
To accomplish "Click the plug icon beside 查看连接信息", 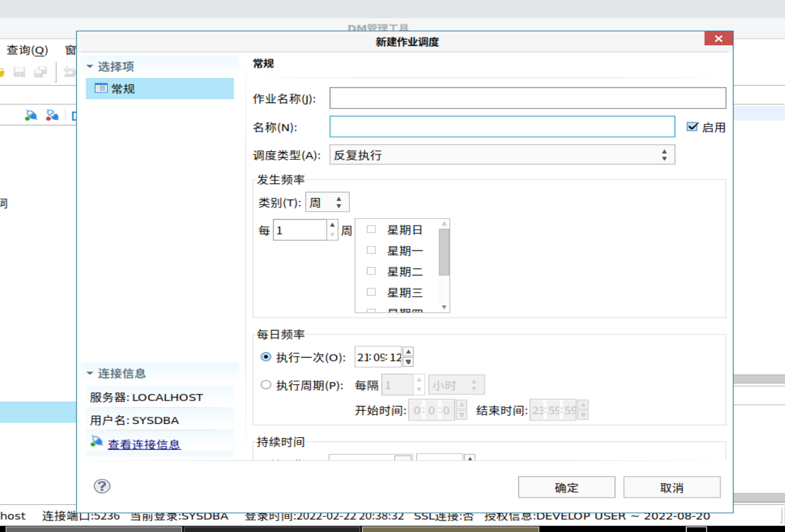I will click(x=97, y=442).
